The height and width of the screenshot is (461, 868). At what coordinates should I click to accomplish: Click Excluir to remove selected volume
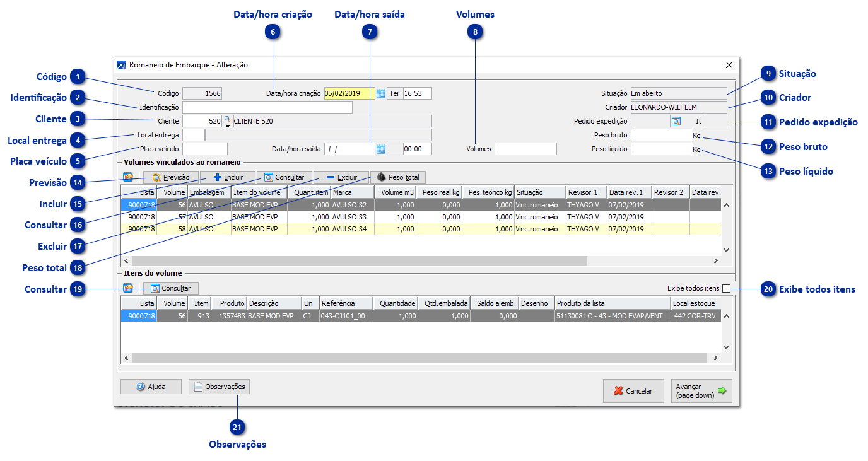(341, 178)
